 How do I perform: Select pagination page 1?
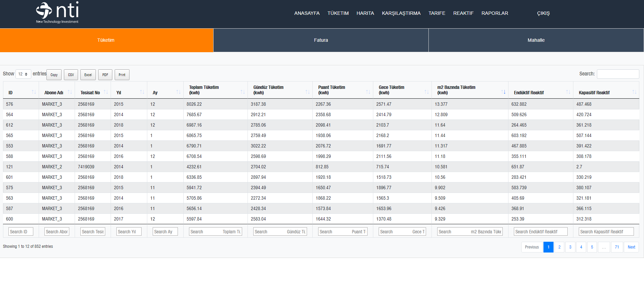pyautogui.click(x=548, y=247)
